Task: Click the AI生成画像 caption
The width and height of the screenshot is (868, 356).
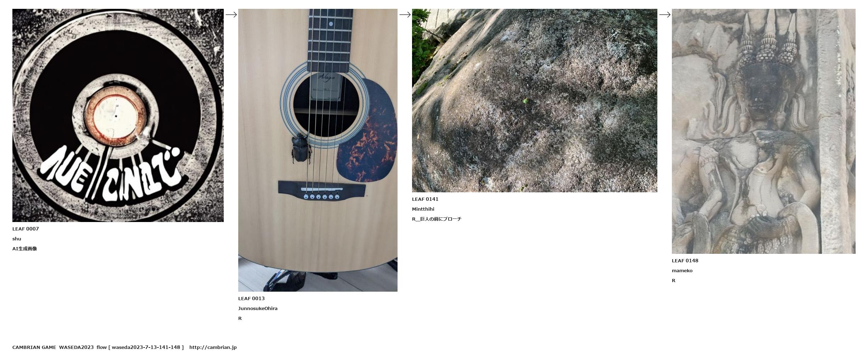Action: point(24,249)
